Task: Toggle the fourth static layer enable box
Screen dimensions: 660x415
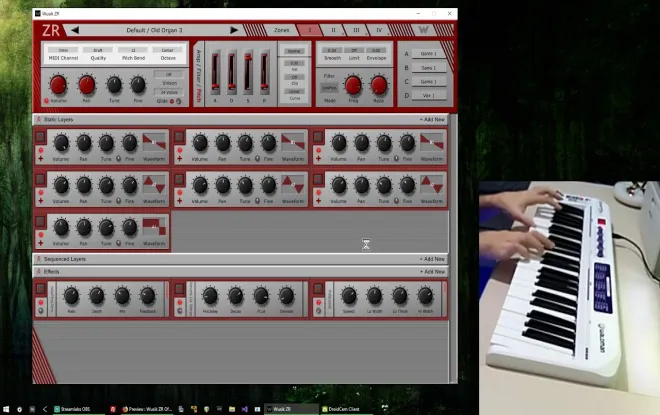Action: coord(40,179)
